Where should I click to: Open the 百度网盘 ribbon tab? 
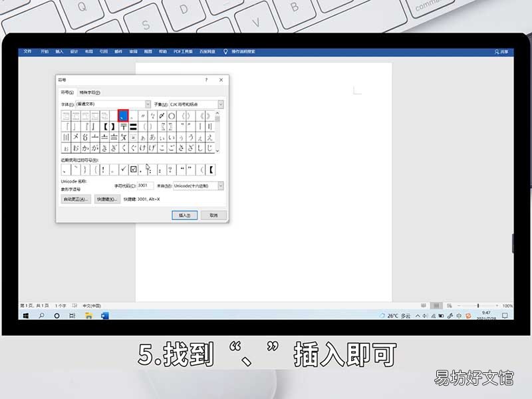pyautogui.click(x=207, y=52)
